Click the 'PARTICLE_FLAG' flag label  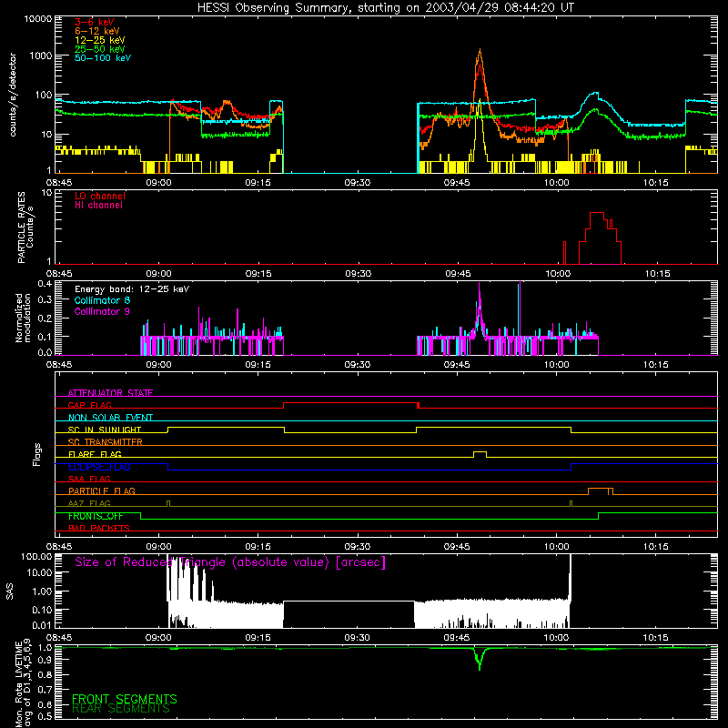[102, 490]
